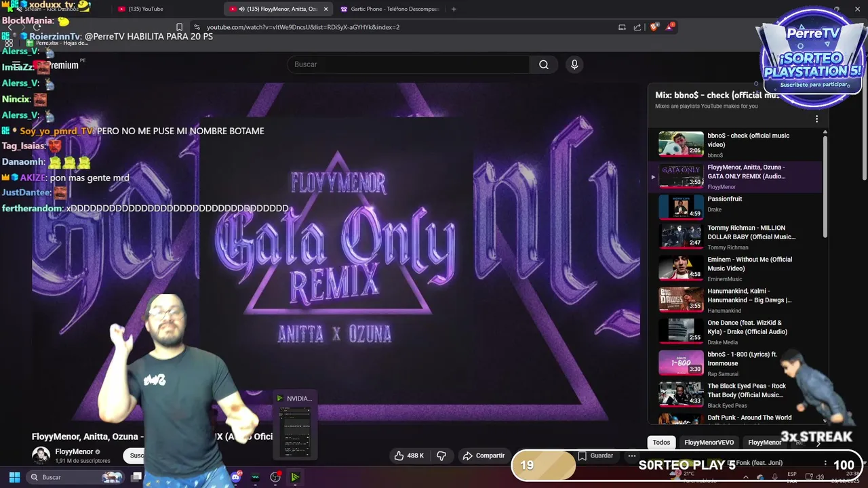Select the Todos filter chip

(661, 443)
